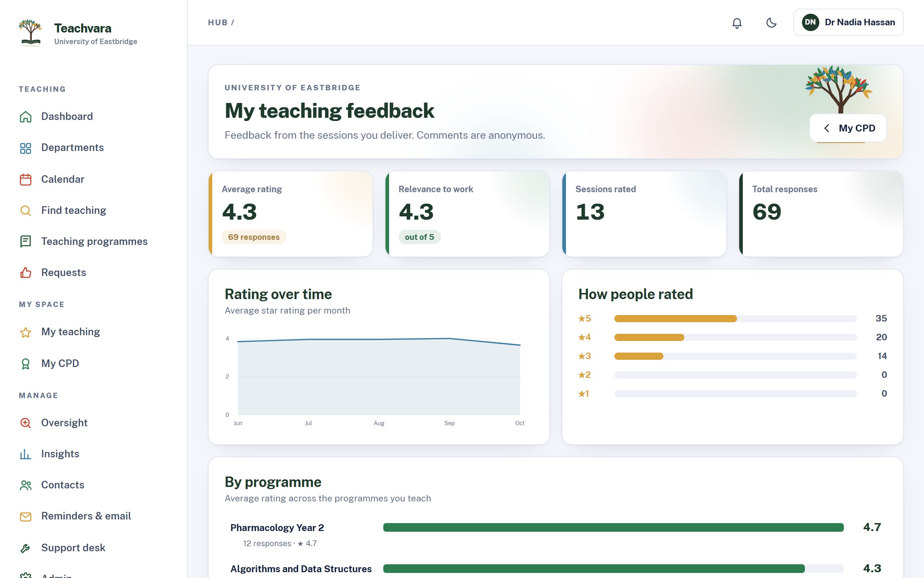The image size is (924, 578).
Task: Go back to My CPD button
Action: (848, 128)
